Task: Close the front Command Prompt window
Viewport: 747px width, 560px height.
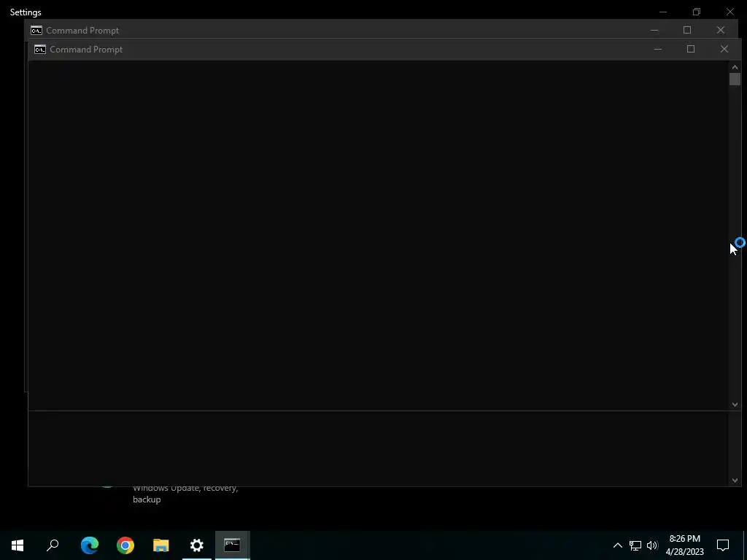Action: click(x=724, y=49)
